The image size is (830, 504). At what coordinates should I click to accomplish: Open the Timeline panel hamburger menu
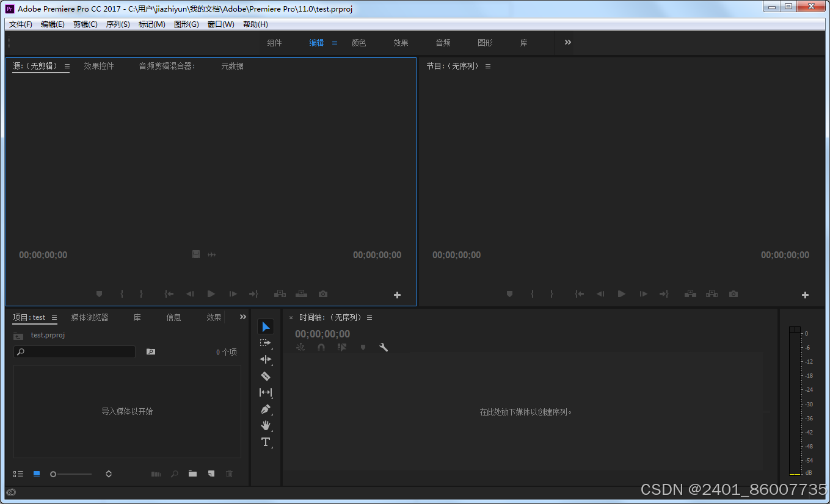point(369,318)
